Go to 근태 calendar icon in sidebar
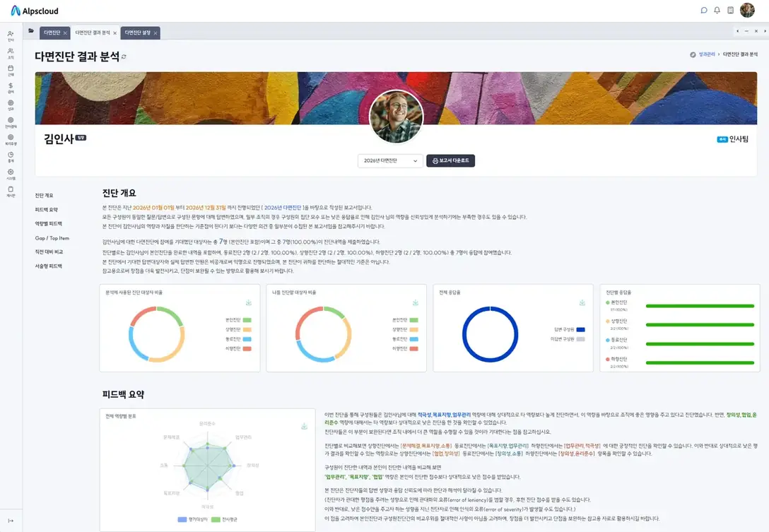This screenshot has height=532, width=769. 11,71
